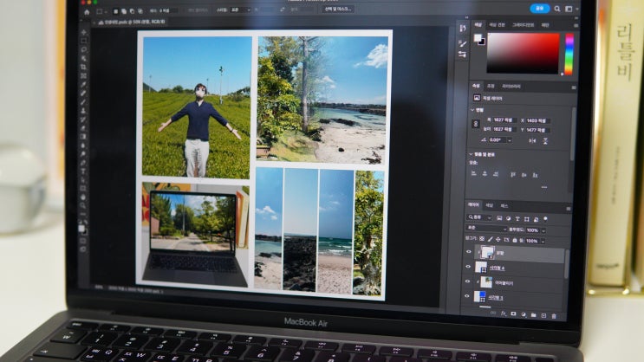Screen dimensions: 644x362
Task: Switch to the Channels tab beside Layers
Action: 490,206
